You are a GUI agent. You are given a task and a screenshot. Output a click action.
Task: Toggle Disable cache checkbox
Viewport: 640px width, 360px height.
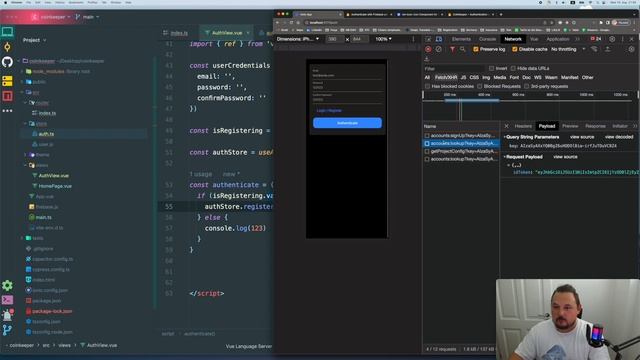pos(514,49)
